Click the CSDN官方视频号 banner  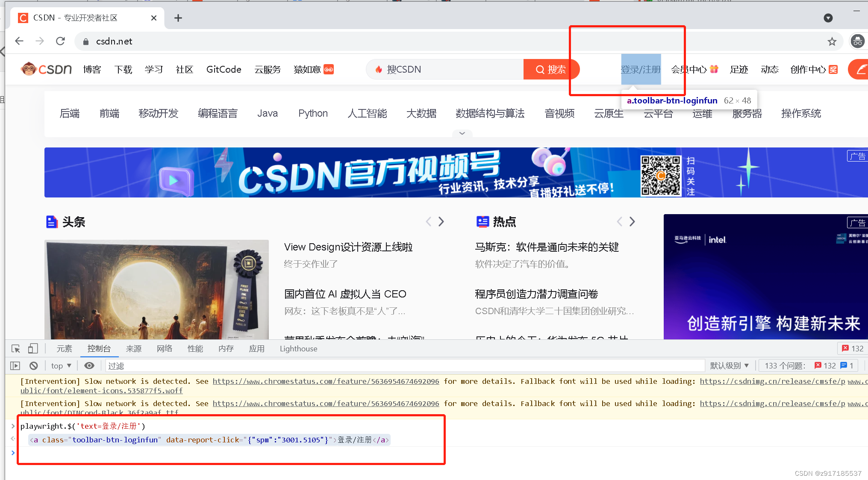tap(456, 172)
